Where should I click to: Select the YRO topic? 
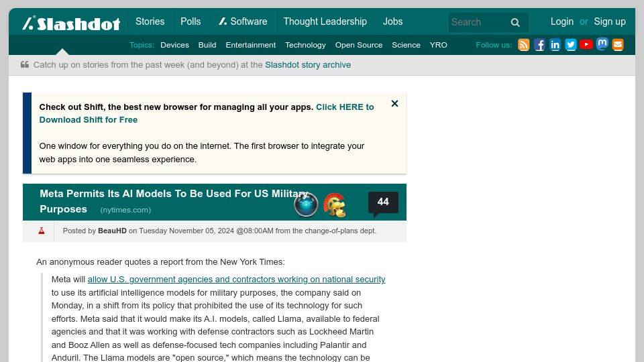point(438,45)
